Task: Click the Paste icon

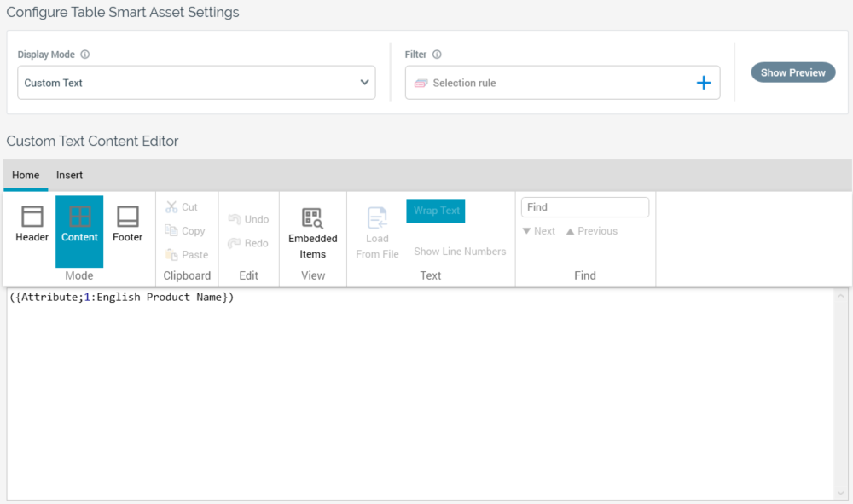Action: [171, 255]
